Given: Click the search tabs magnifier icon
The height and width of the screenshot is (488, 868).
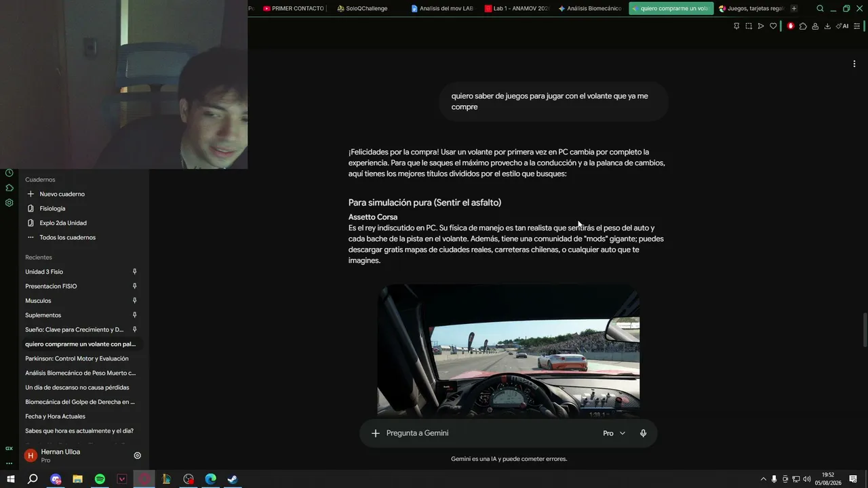Looking at the screenshot, I should (x=820, y=9).
